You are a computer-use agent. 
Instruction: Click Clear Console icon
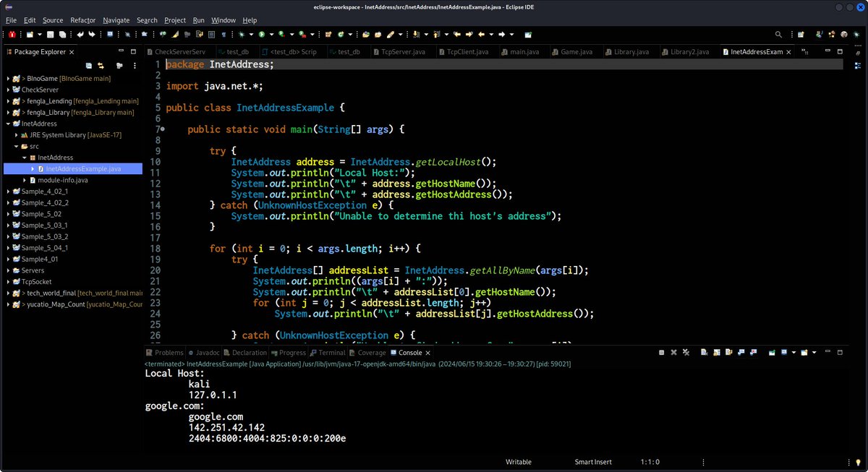point(705,353)
